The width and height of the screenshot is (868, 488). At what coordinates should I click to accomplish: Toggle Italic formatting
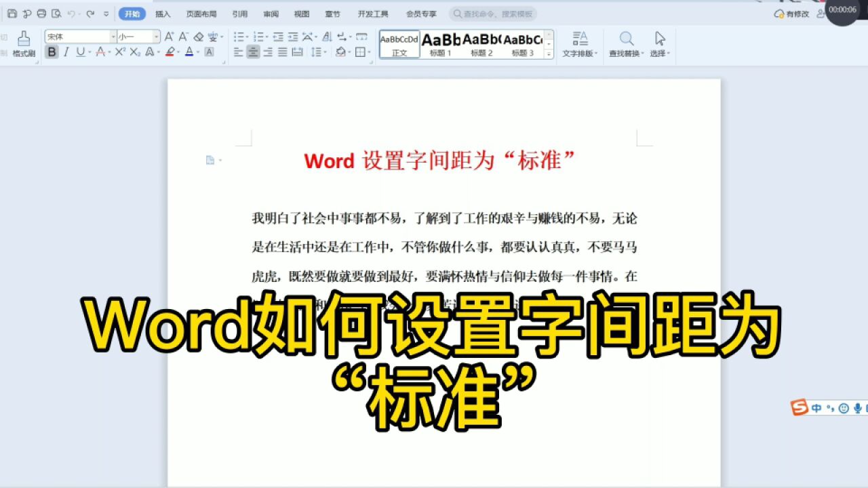point(66,52)
